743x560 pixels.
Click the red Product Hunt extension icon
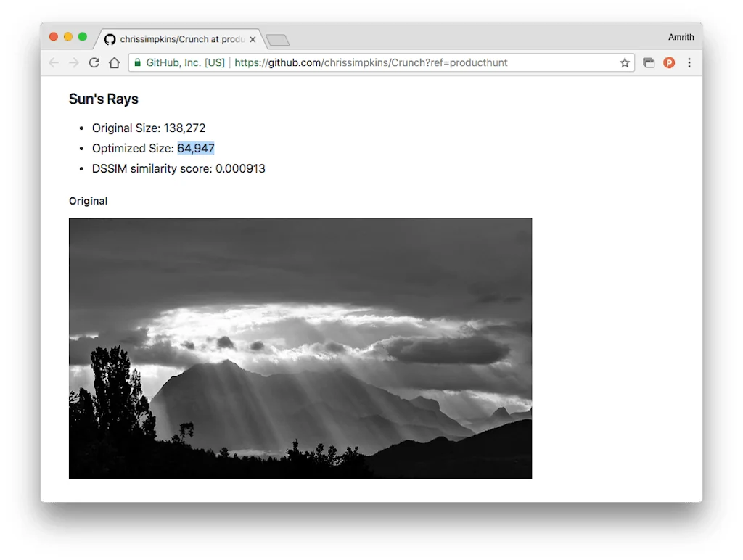click(x=669, y=62)
